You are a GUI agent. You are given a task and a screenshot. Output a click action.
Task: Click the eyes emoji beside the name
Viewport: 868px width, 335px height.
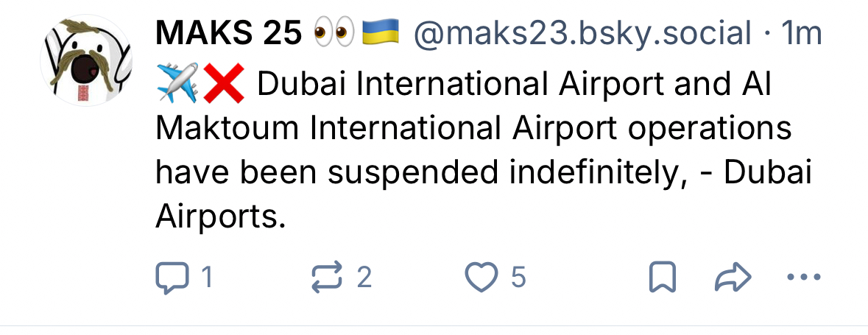pos(334,33)
